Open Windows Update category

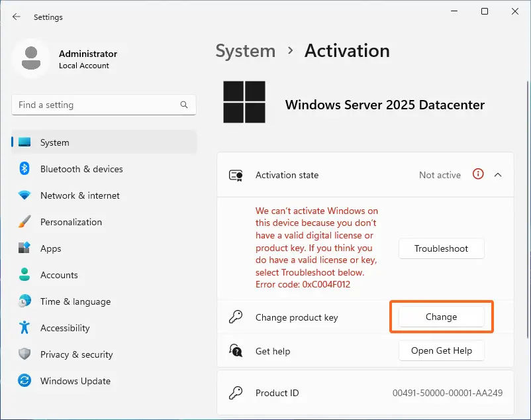pos(104,380)
